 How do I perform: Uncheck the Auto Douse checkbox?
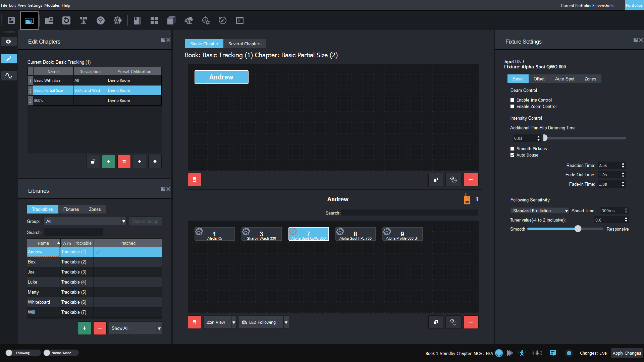[512, 155]
